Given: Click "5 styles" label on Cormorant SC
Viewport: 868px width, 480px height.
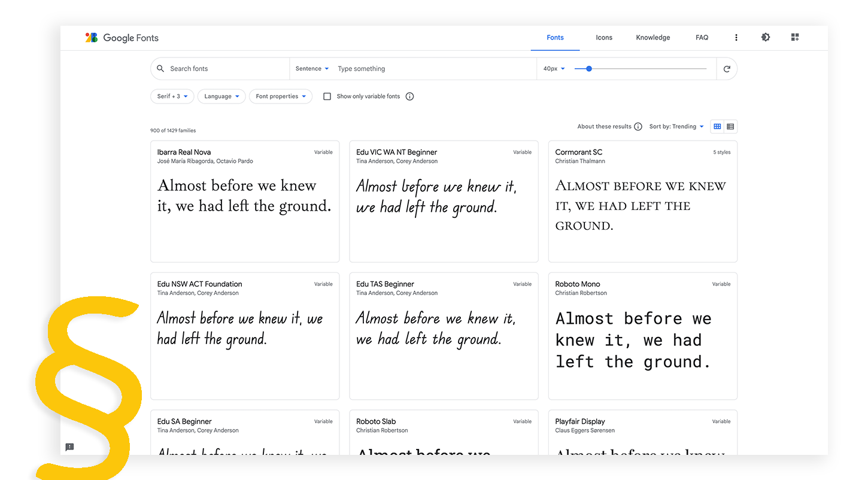Looking at the screenshot, I should pyautogui.click(x=721, y=152).
